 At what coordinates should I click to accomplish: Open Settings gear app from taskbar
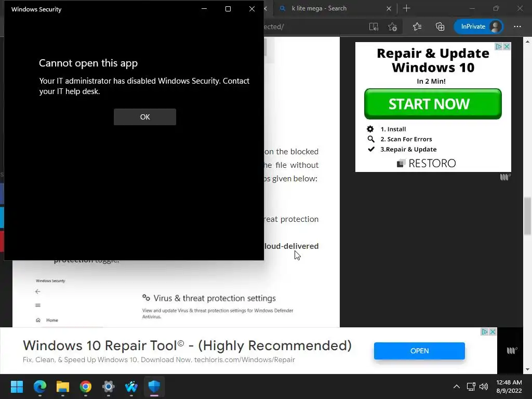(109, 387)
